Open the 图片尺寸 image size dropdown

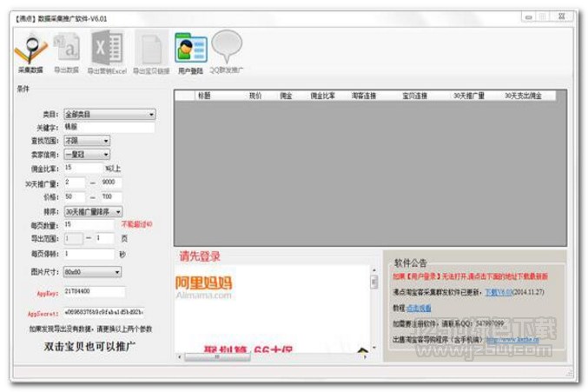[92, 271]
